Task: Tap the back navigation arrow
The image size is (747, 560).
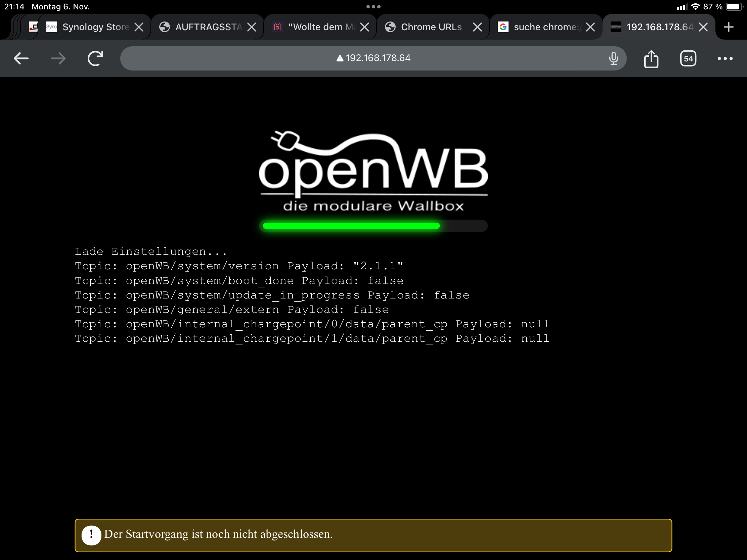Action: pos(21,58)
